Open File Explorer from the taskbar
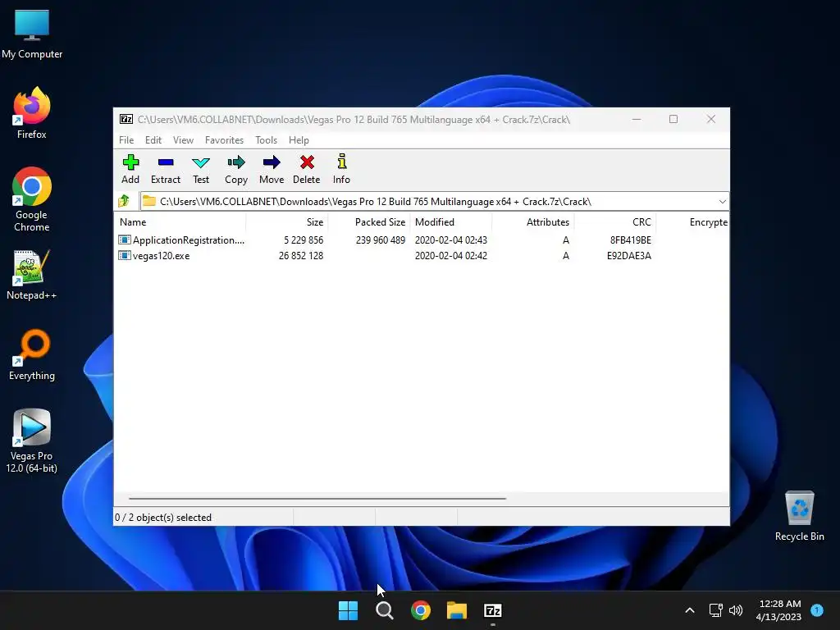The height and width of the screenshot is (630, 840). click(457, 610)
